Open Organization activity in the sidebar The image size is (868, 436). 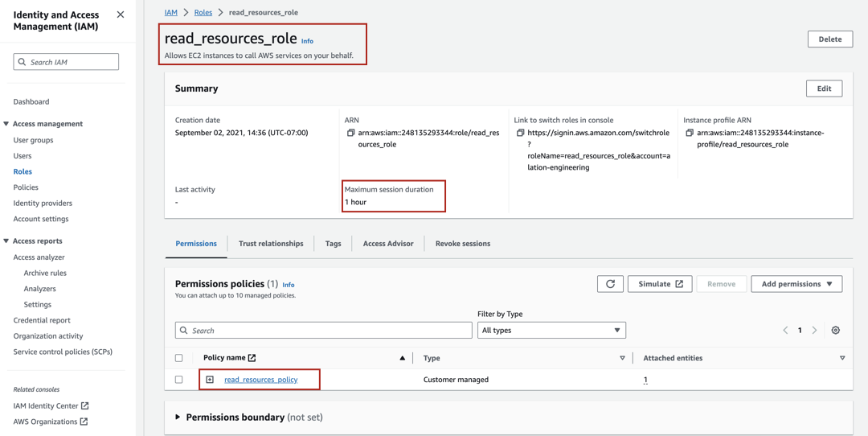point(48,335)
